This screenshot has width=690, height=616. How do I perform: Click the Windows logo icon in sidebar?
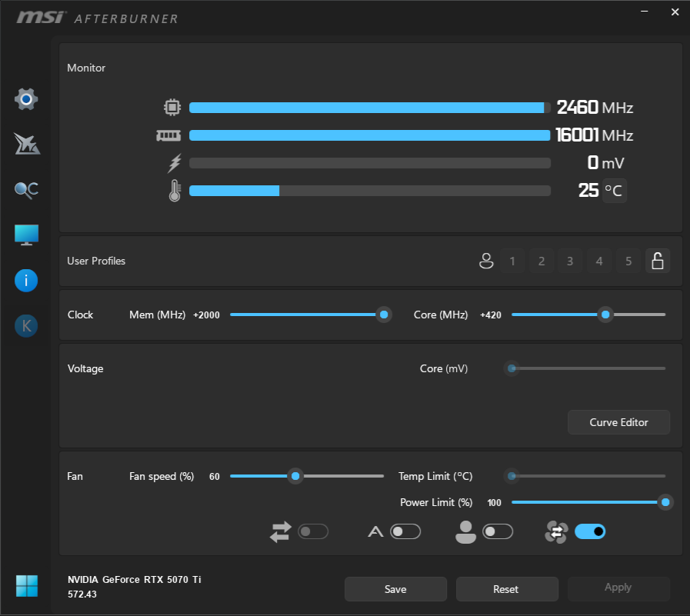[26, 586]
